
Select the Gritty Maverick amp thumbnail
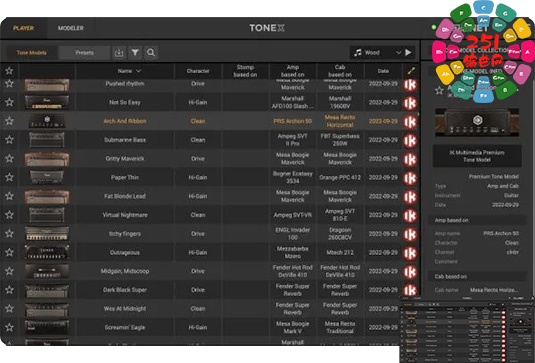47,159
